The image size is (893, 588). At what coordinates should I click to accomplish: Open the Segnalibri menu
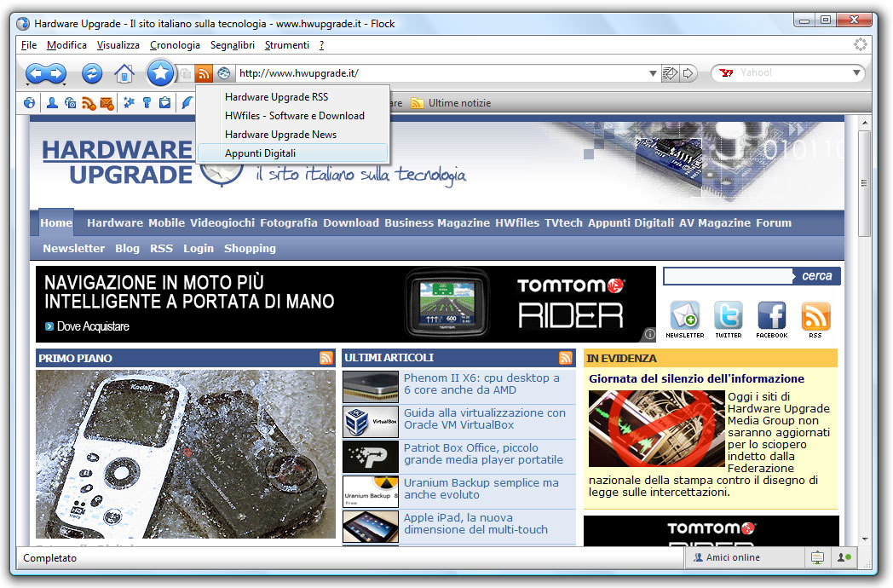[x=233, y=45]
